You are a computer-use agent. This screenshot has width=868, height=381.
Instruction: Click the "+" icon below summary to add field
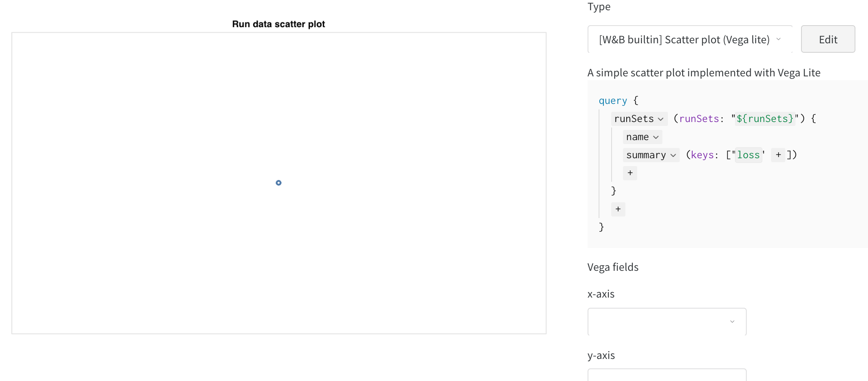(x=630, y=173)
